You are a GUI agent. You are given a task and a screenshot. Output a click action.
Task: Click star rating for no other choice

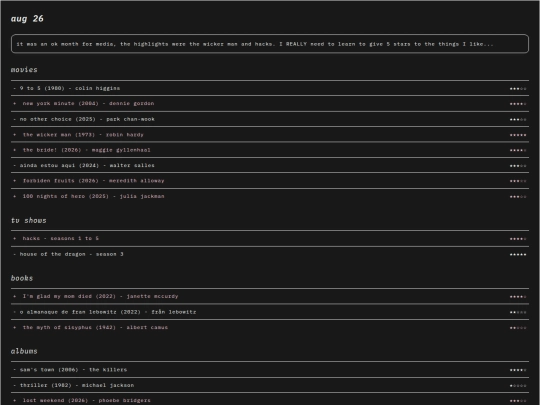point(518,120)
